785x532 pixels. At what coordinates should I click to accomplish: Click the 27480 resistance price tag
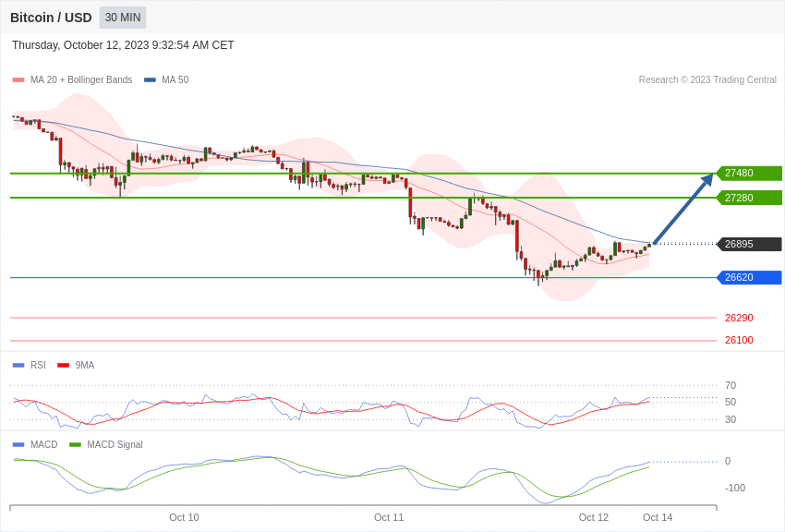[x=750, y=173]
